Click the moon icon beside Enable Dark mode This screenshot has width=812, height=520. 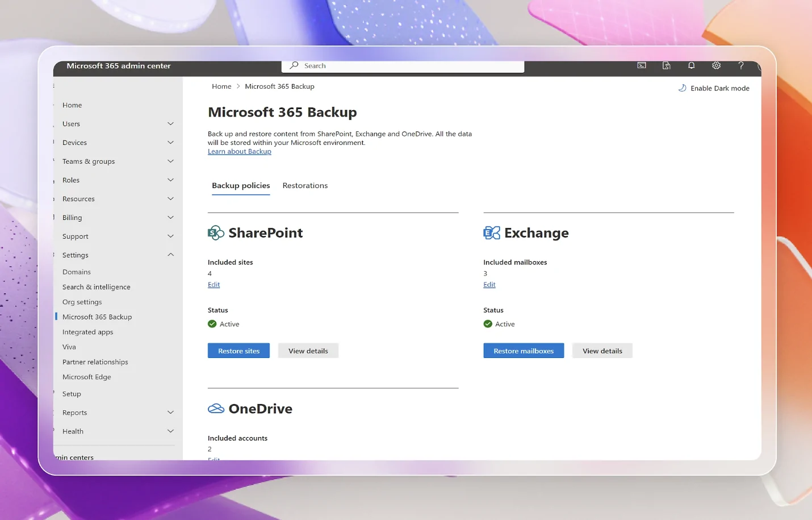pyautogui.click(x=681, y=88)
